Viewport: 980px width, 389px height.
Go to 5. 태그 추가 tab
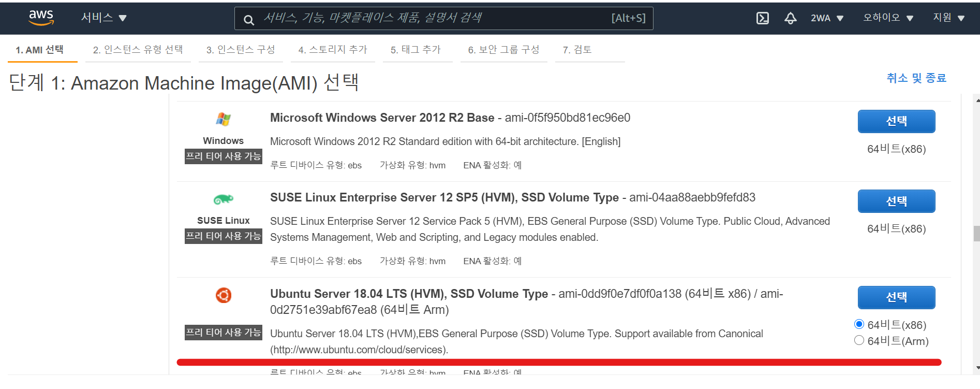(x=416, y=50)
